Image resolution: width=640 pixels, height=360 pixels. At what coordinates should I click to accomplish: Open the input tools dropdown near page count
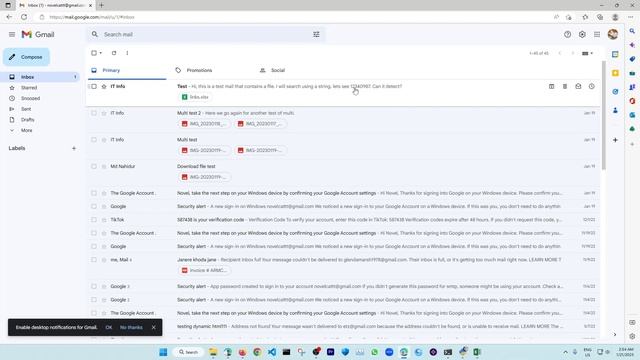coord(587,53)
